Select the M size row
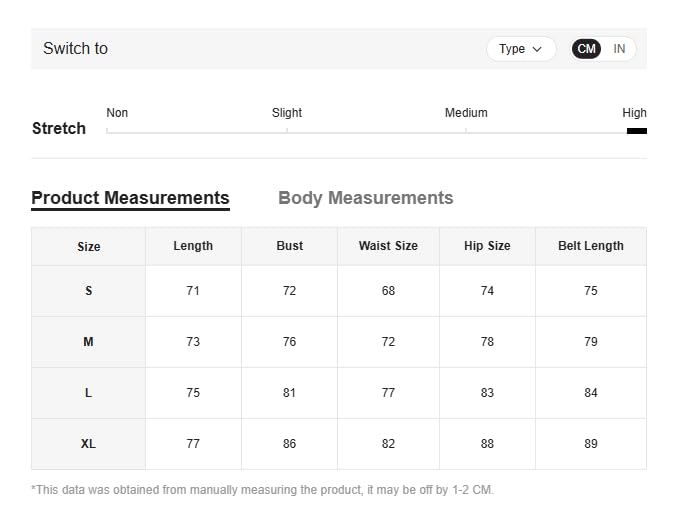Image resolution: width=691 pixels, height=509 pixels. [x=88, y=342]
